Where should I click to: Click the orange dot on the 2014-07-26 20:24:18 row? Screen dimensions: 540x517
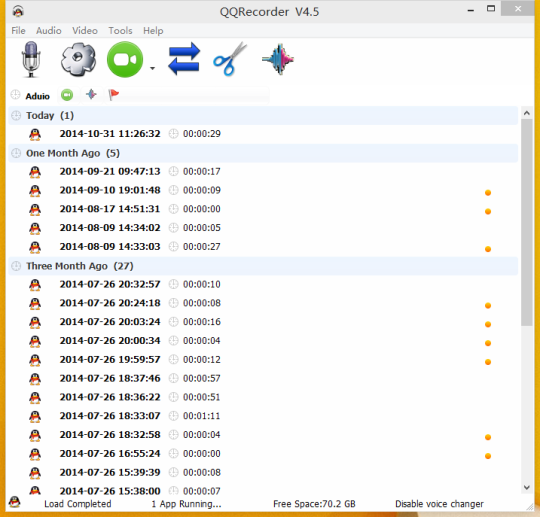tap(488, 306)
